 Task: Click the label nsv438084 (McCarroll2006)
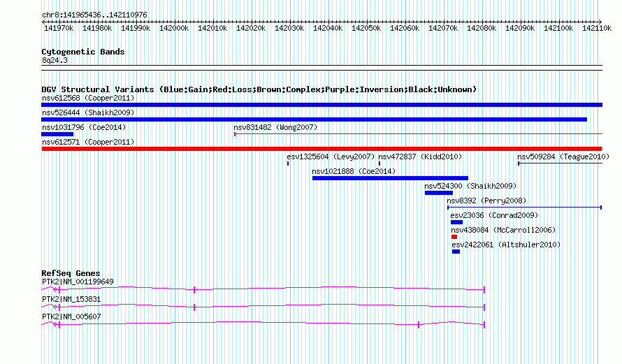[x=503, y=230]
